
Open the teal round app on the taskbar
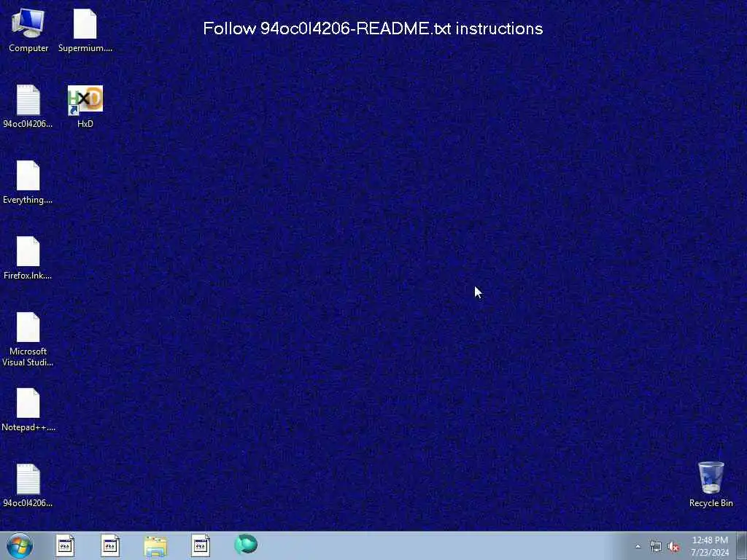[x=246, y=545]
